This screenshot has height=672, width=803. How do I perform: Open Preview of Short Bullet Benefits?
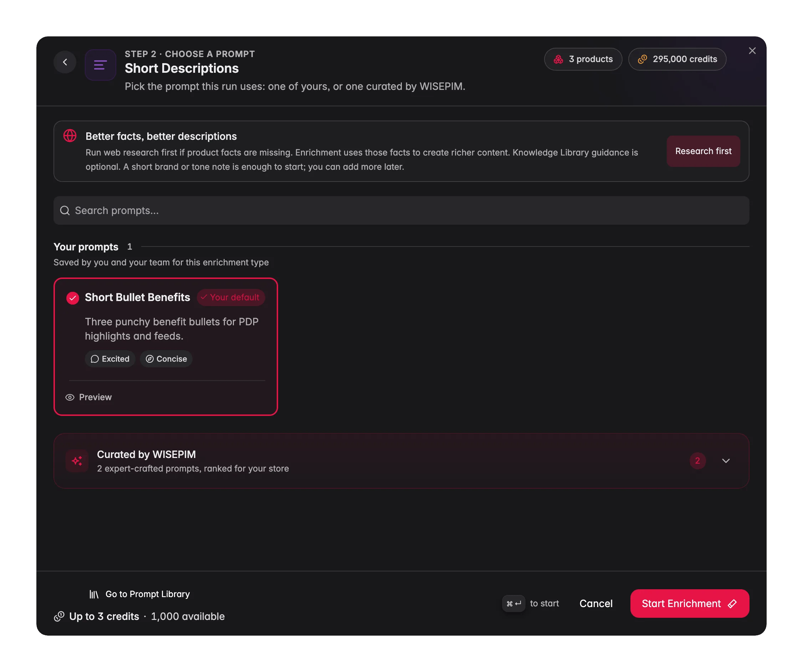[89, 397]
